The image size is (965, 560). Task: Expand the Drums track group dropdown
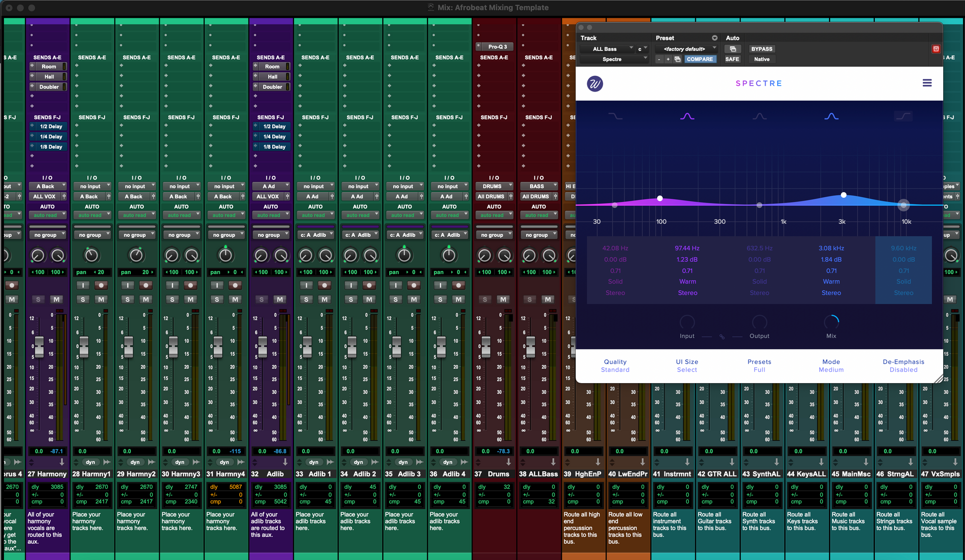(x=494, y=235)
